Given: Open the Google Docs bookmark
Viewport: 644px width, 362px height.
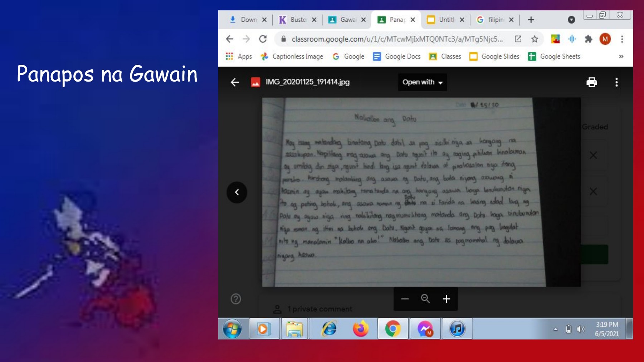Looking at the screenshot, I should tap(397, 57).
